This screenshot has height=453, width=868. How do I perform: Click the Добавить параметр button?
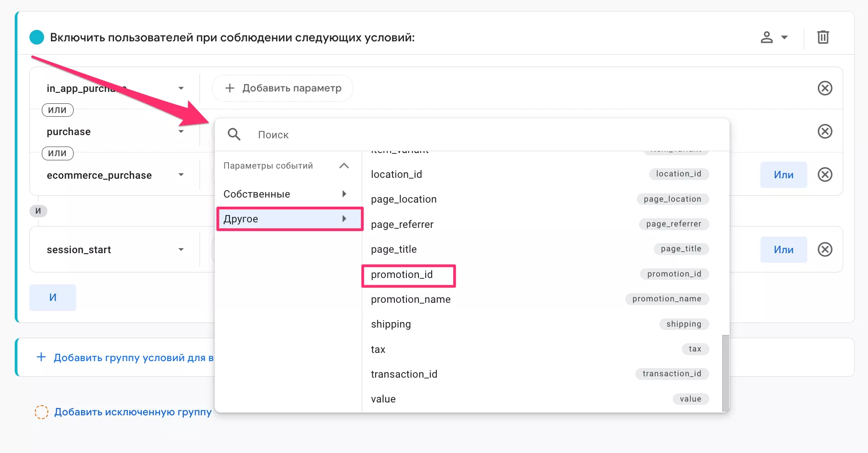[x=282, y=88]
